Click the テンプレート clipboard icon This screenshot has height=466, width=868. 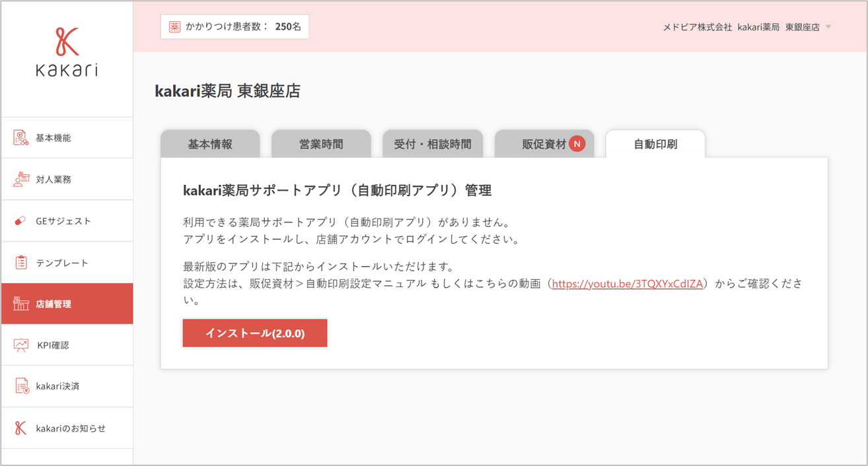pyautogui.click(x=21, y=262)
